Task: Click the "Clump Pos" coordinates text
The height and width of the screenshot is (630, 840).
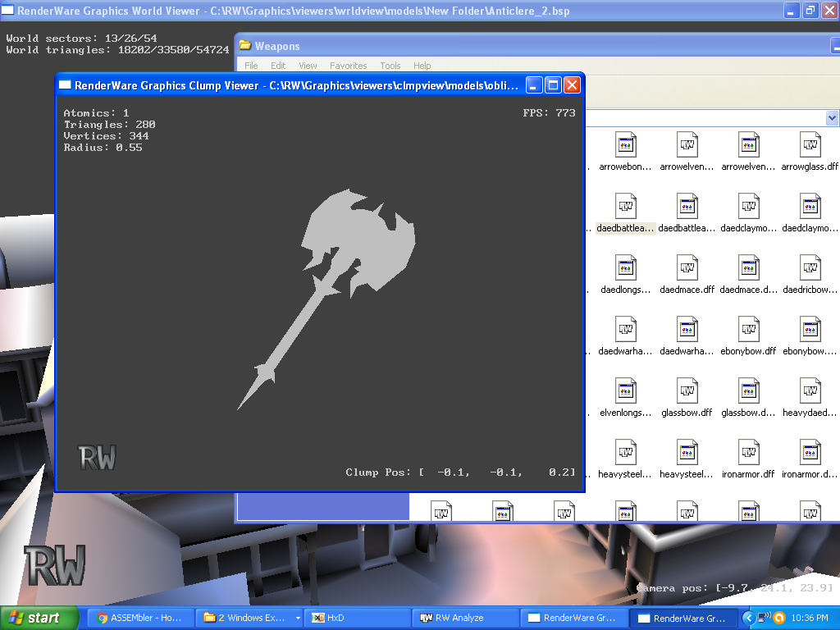Action: 461,472
